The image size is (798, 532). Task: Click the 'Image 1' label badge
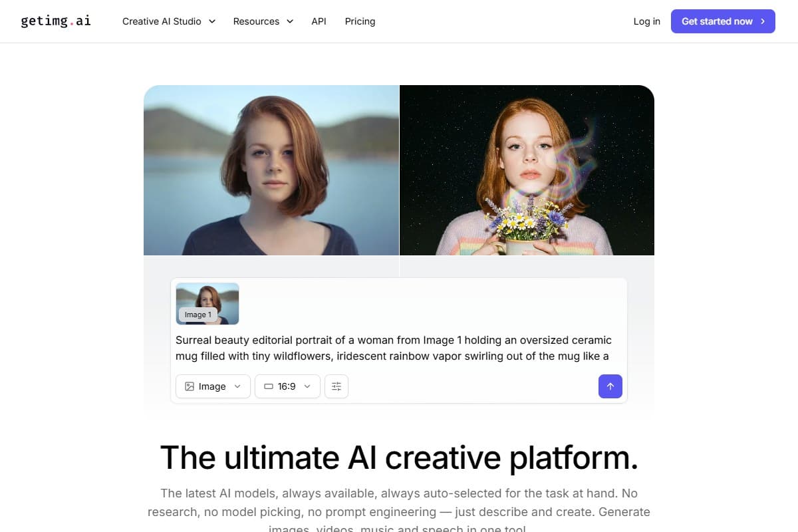click(x=198, y=315)
